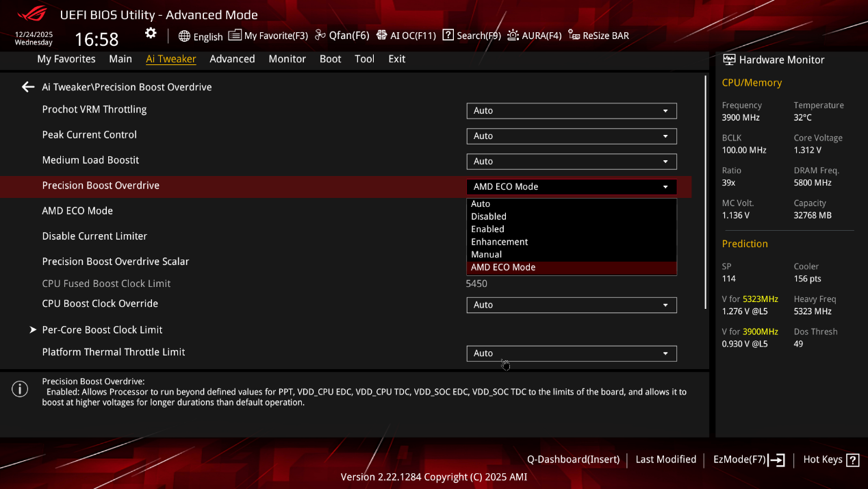868x489 pixels.
Task: Switch to Main tab
Action: click(x=120, y=59)
